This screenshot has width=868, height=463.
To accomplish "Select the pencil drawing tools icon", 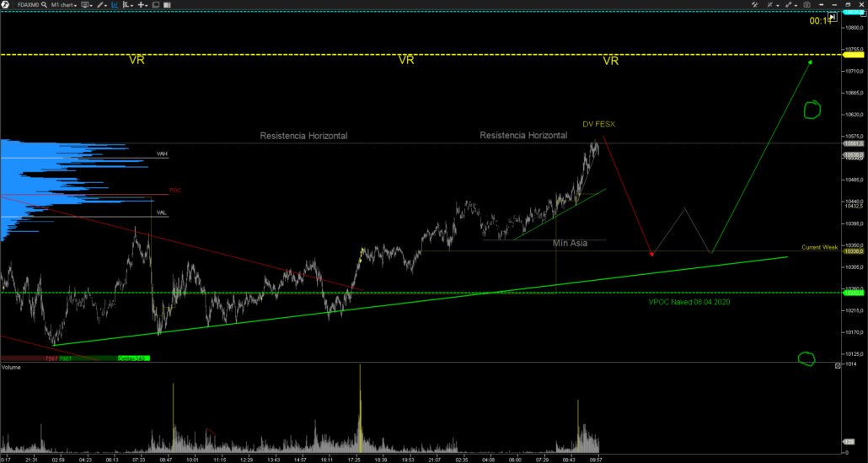I will click(100, 4).
